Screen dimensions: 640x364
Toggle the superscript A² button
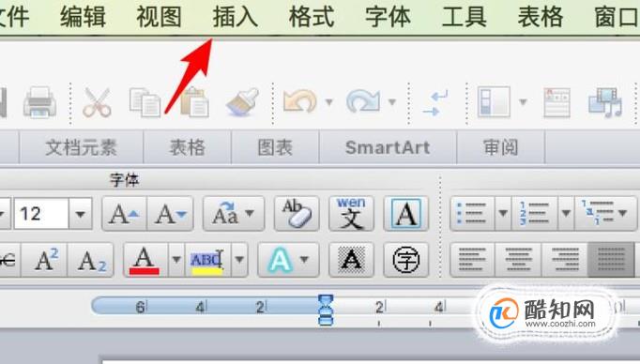pos(45,260)
